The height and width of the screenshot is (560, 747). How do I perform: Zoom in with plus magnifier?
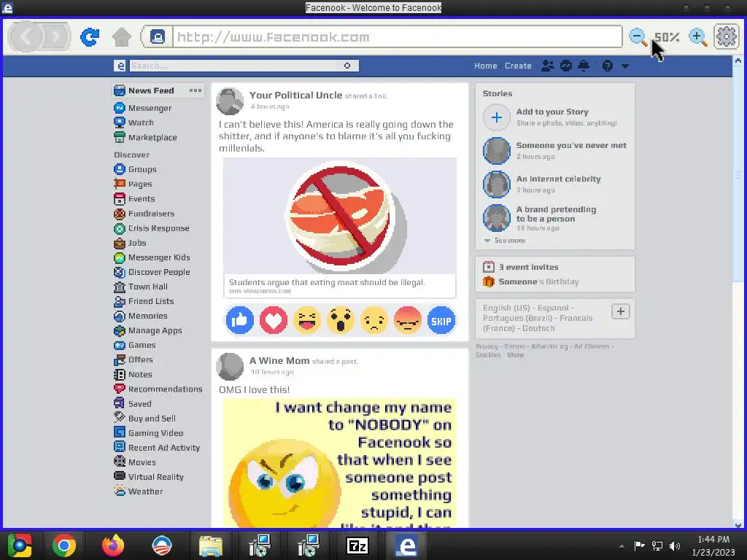tap(698, 36)
